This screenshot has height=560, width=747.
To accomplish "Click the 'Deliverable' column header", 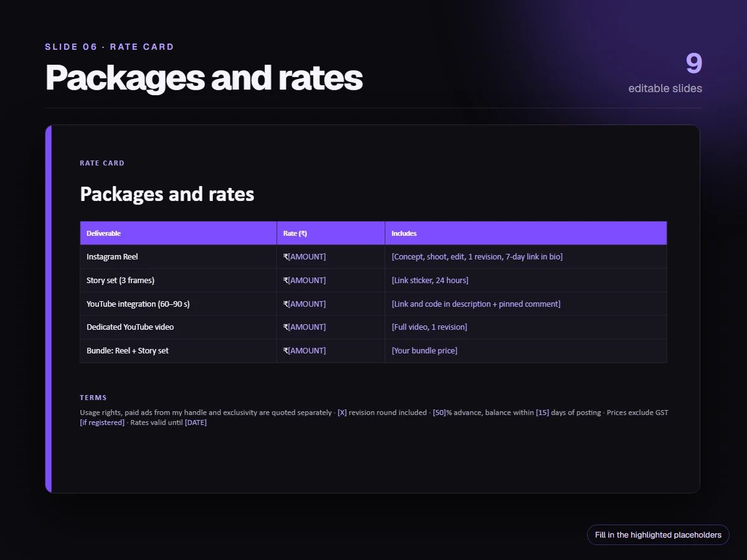I will [x=179, y=233].
